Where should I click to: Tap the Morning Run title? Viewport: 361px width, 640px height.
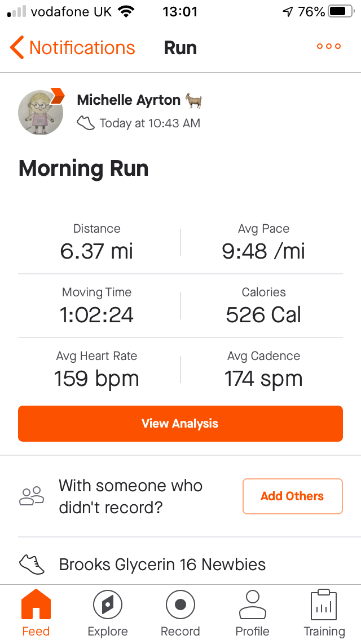(x=84, y=168)
